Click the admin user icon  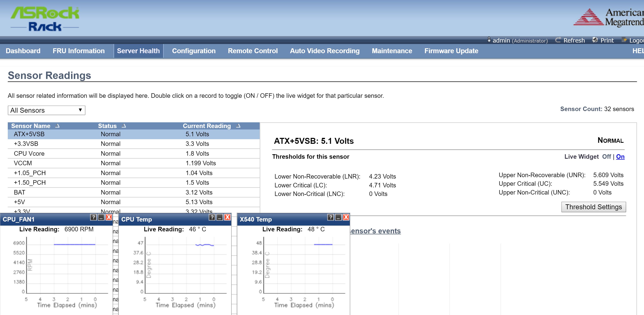pos(489,40)
